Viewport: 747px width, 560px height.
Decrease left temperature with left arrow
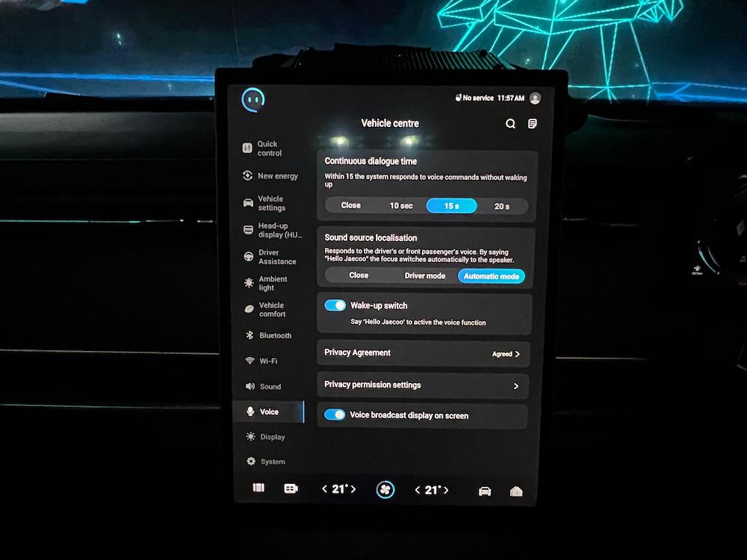324,490
